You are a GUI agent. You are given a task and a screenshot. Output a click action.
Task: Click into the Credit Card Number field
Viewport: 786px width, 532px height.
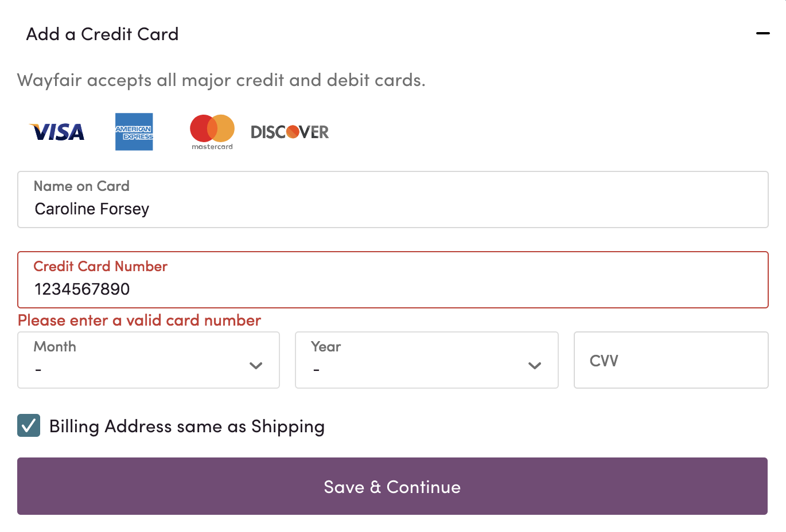(392, 280)
